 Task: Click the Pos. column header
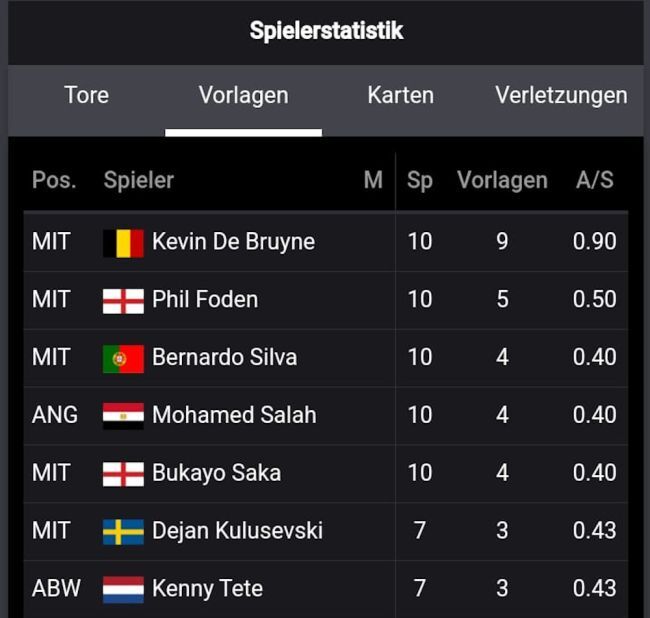point(54,181)
